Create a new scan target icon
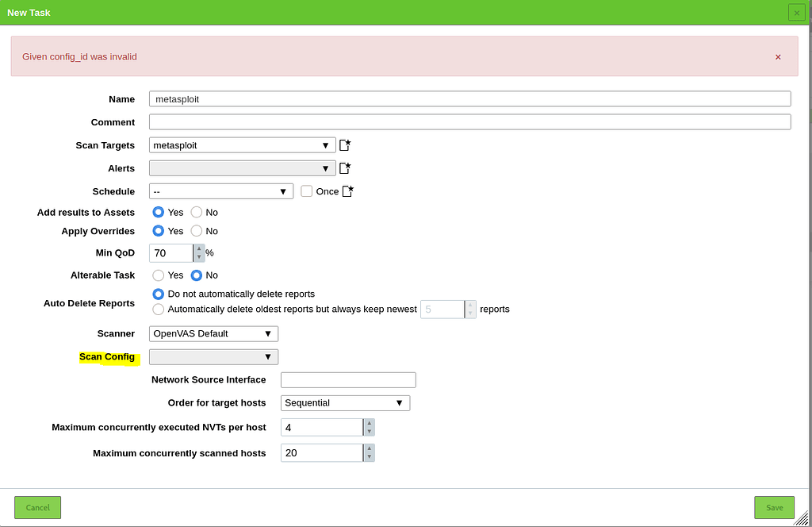The image size is (812, 527). [x=345, y=145]
